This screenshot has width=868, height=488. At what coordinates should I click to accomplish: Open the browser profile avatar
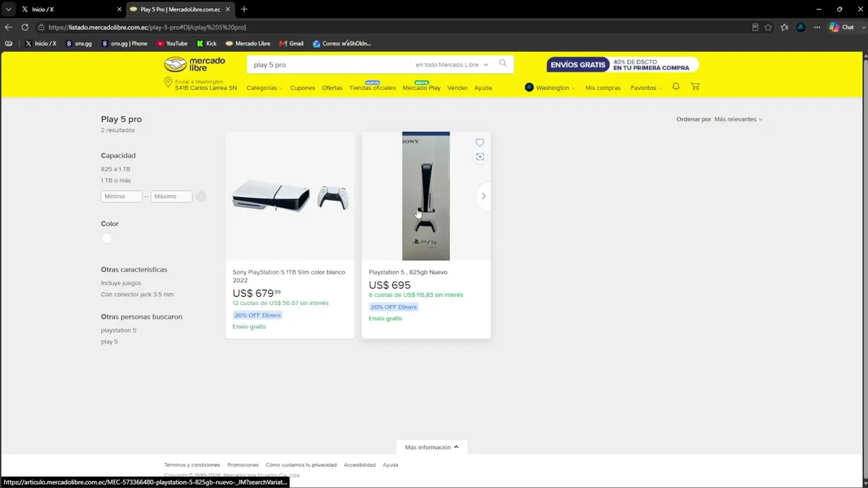pos(801,27)
